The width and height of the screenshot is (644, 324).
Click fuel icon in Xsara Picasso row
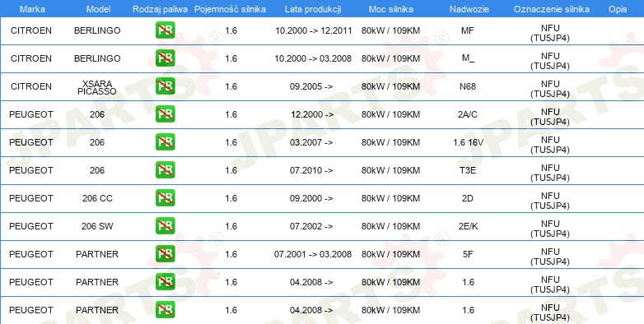point(165,86)
